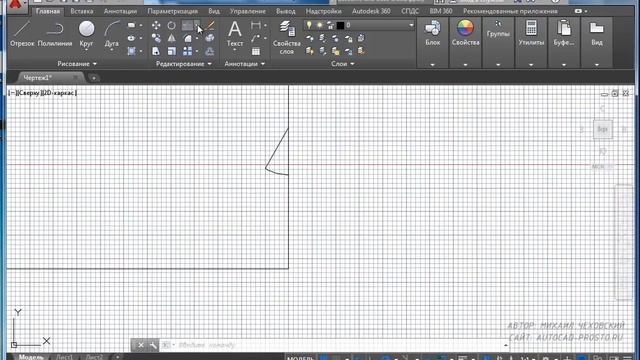Open the trim tool dropdown arrow
The width and height of the screenshot is (640, 360).
pos(197,26)
